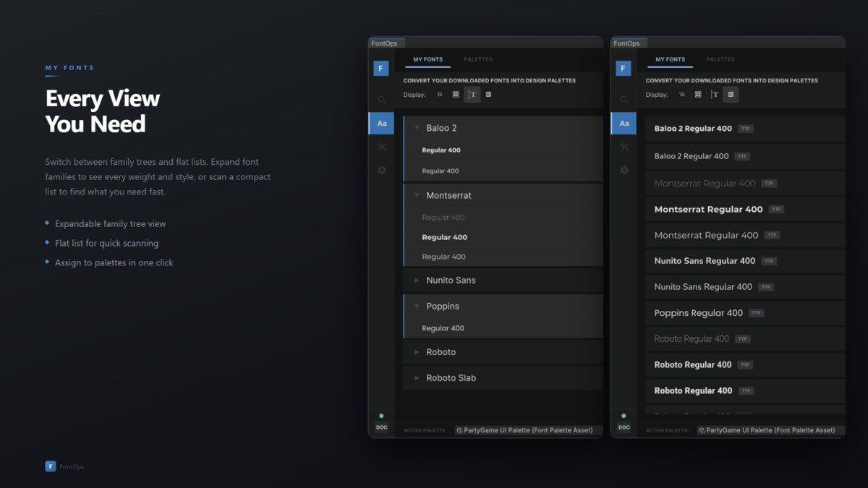Select FontOps window tab of tree view panel
Screen dimensions: 868x488
[x=387, y=43]
